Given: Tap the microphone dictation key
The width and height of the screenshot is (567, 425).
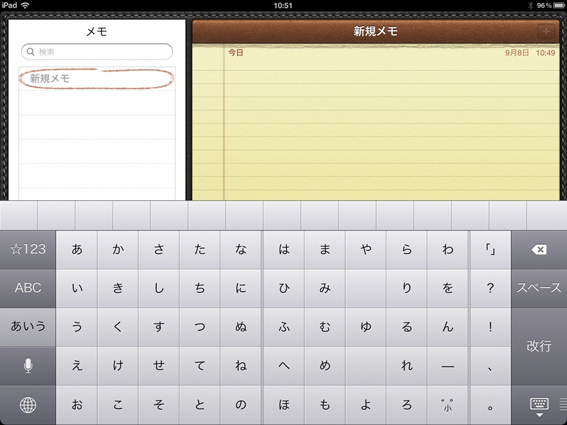Looking at the screenshot, I should [28, 366].
